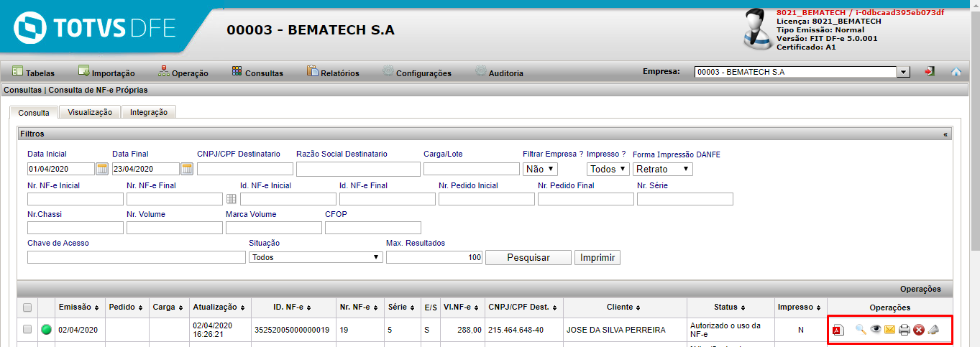Click the eye icon to view the NF-e
980x347 pixels.
(x=876, y=330)
